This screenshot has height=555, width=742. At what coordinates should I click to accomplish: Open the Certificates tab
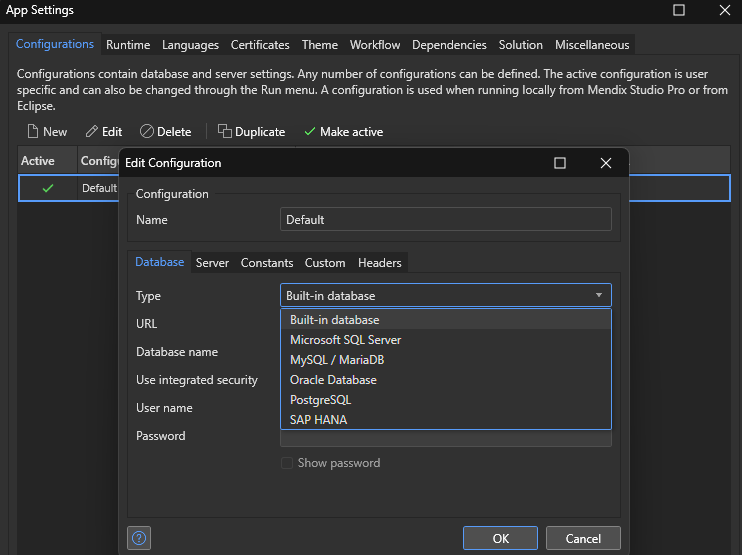point(260,45)
